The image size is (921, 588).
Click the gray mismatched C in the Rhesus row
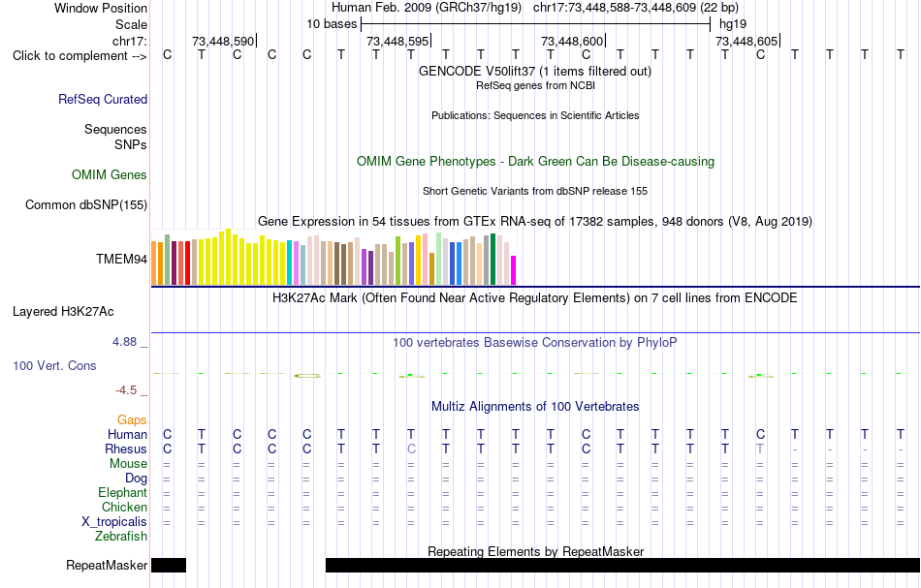[x=411, y=449]
